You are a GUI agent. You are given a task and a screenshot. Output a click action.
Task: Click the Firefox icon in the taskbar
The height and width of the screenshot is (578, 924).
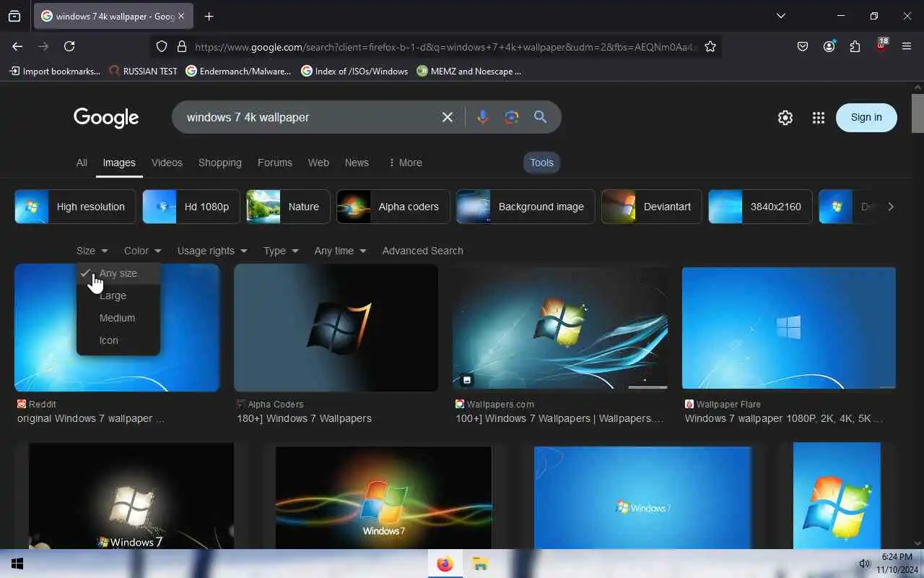pos(445,564)
